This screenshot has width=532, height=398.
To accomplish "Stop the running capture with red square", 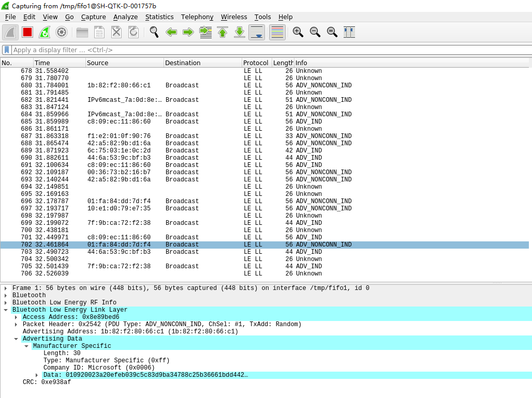I will tap(27, 32).
